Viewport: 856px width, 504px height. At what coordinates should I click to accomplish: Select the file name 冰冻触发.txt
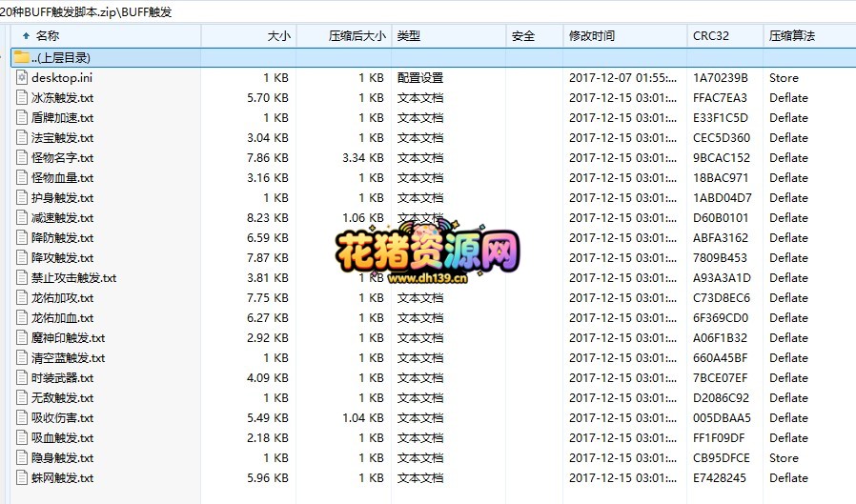click(x=62, y=98)
